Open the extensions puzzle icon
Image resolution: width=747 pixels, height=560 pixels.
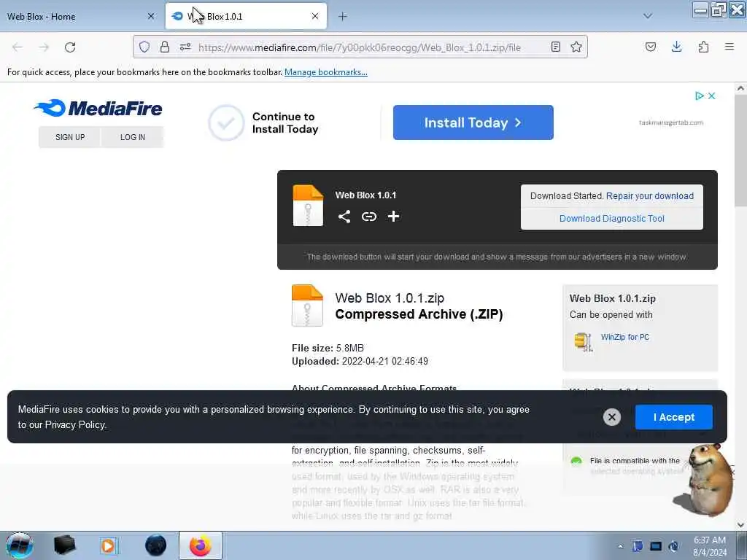(x=703, y=47)
